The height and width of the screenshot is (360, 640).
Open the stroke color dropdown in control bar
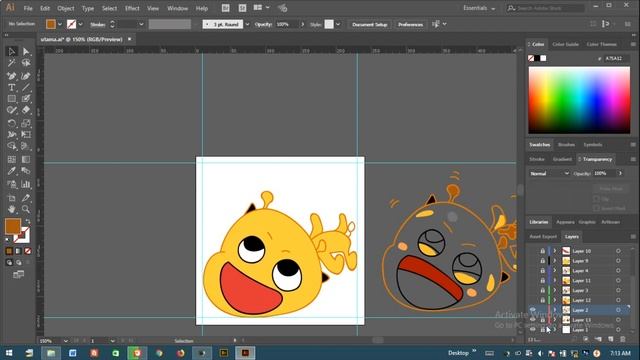(80, 24)
